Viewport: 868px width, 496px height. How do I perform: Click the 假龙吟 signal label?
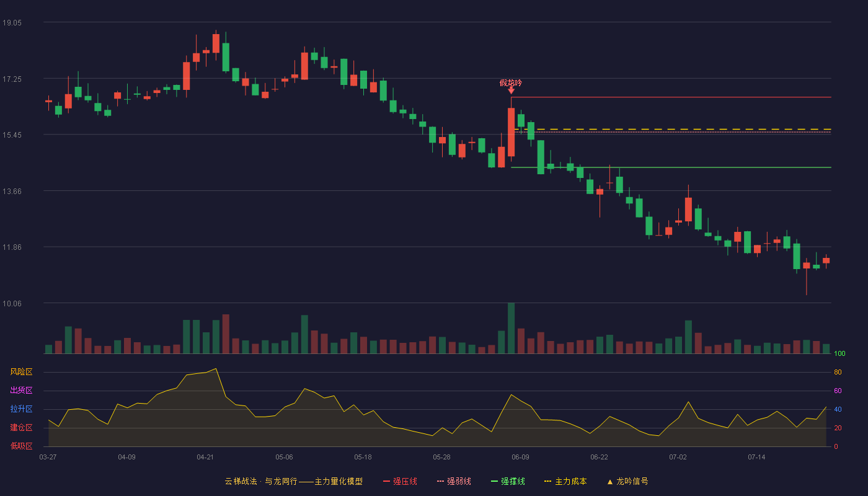[511, 82]
